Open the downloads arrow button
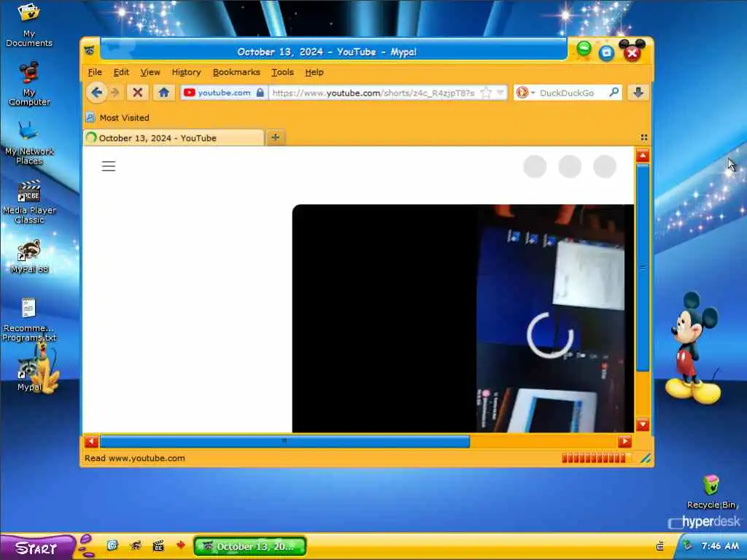This screenshot has height=560, width=747. (638, 93)
